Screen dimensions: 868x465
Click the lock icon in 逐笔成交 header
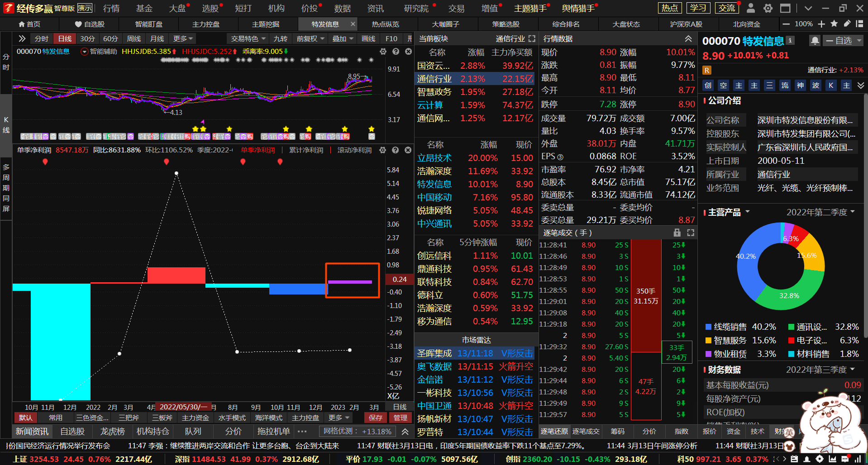[677, 232]
